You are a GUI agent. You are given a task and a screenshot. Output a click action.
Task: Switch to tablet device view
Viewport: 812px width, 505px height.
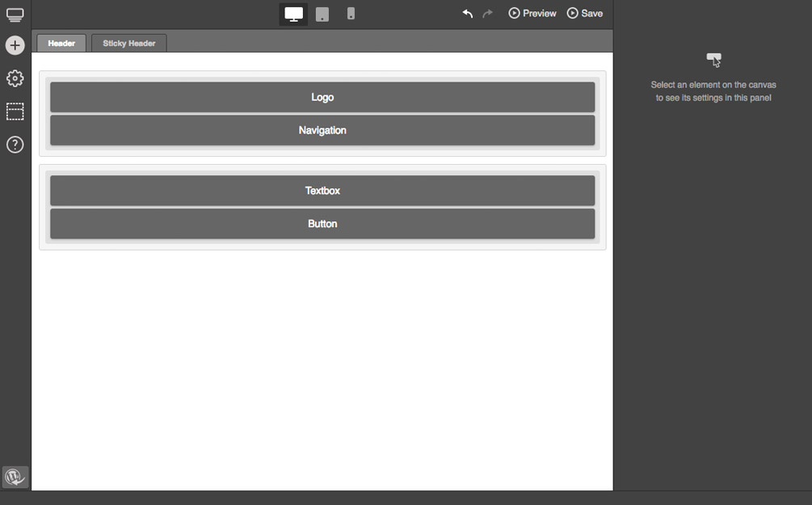(322, 14)
